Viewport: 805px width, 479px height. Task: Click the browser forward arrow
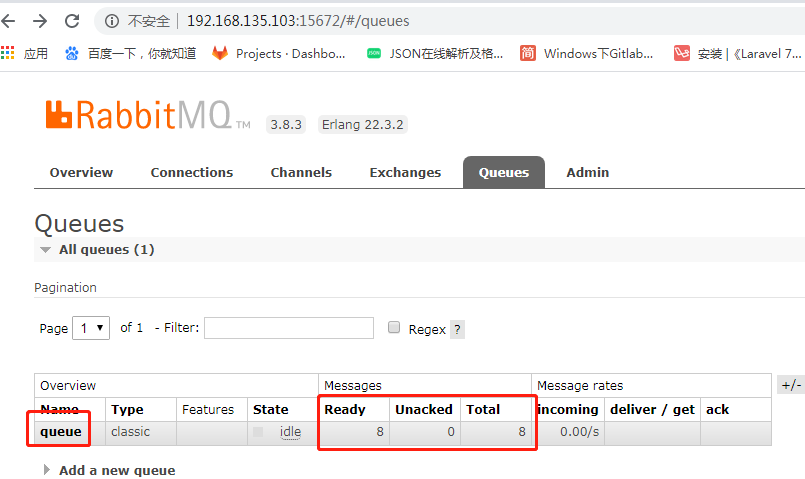pos(40,20)
